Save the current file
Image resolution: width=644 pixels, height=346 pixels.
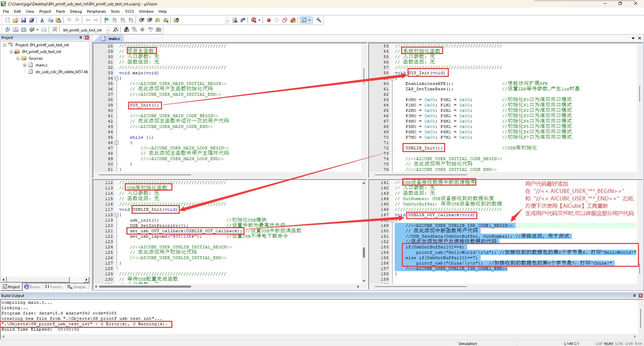(23, 20)
